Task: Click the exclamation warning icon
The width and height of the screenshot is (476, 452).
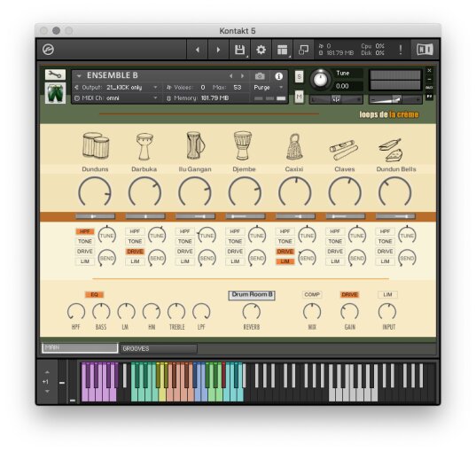Action: (x=401, y=50)
